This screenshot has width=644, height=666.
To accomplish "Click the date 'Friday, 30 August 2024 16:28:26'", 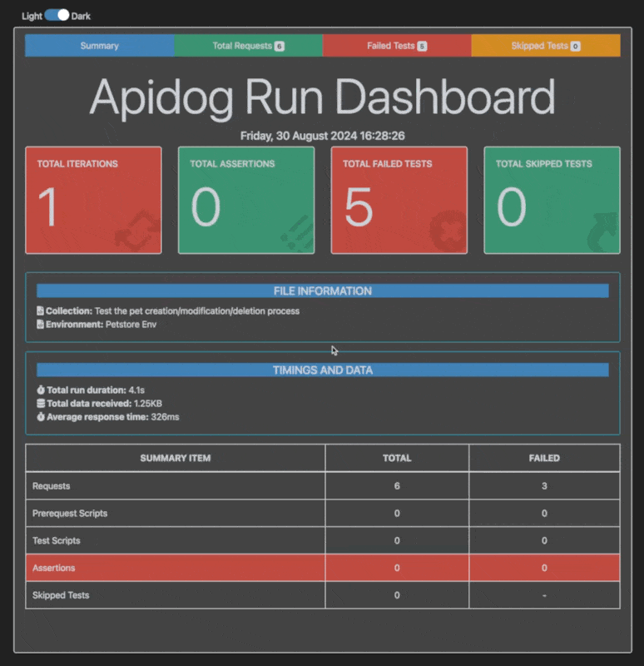I will [x=323, y=136].
